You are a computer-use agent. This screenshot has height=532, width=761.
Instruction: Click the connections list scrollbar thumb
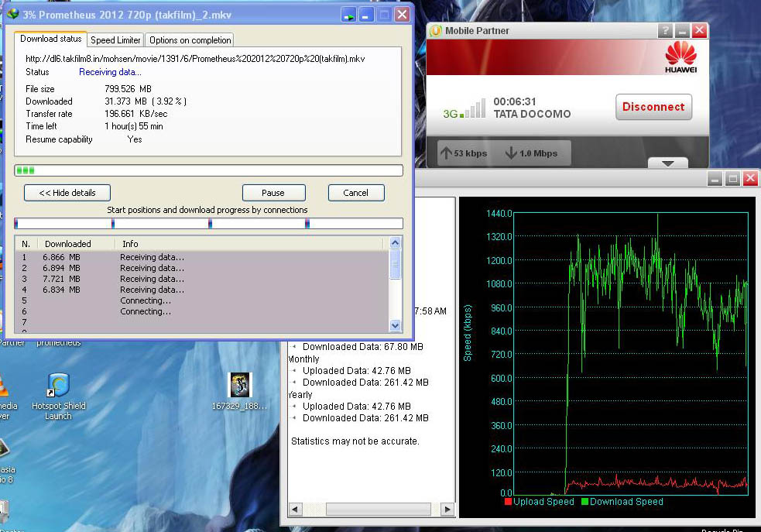click(395, 264)
